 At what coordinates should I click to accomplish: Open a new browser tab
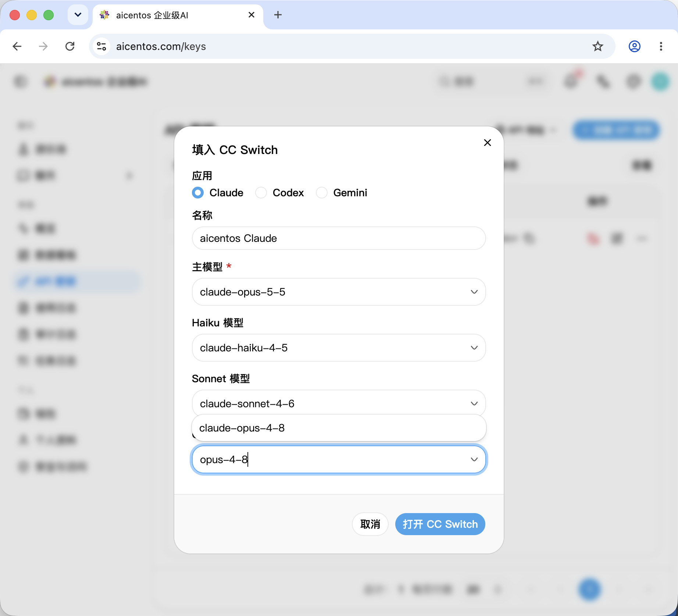tap(278, 15)
